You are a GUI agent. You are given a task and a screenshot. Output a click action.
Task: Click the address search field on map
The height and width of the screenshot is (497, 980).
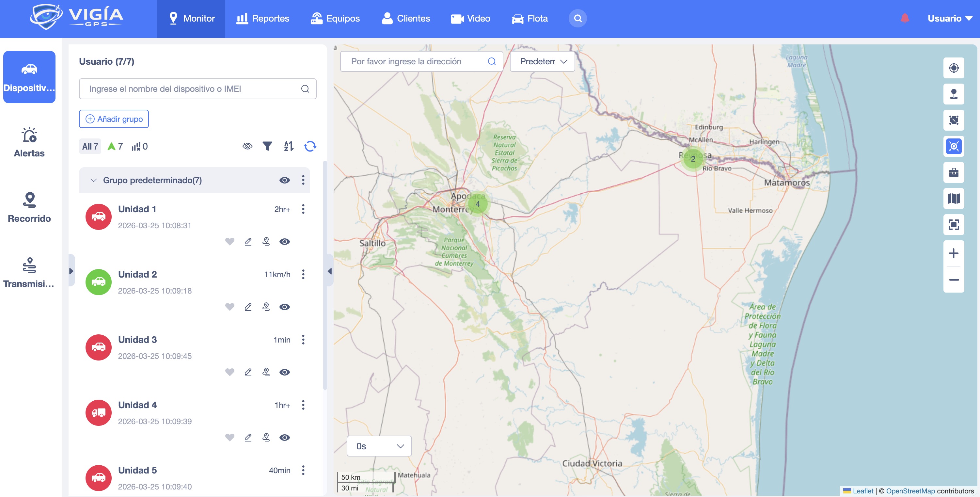tap(421, 61)
